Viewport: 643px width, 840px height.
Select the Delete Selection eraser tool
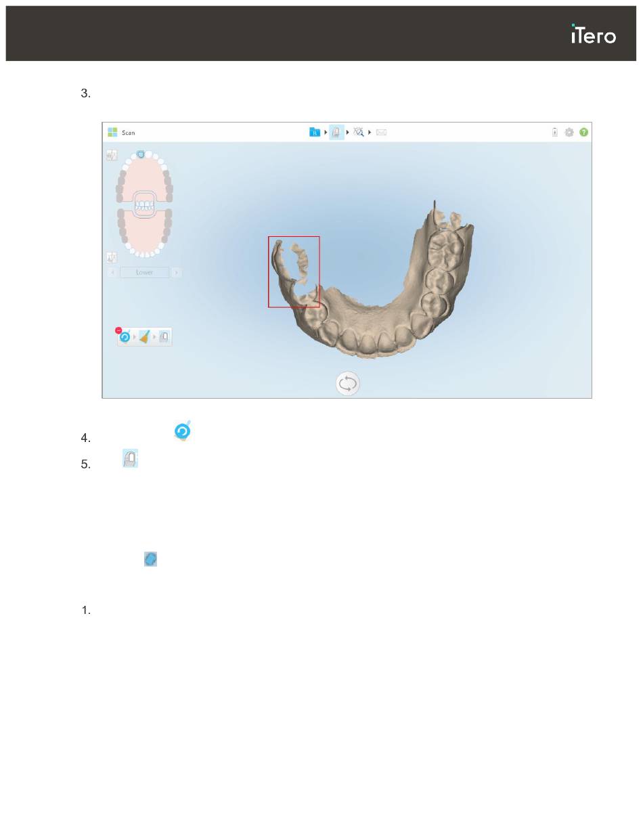(x=144, y=336)
